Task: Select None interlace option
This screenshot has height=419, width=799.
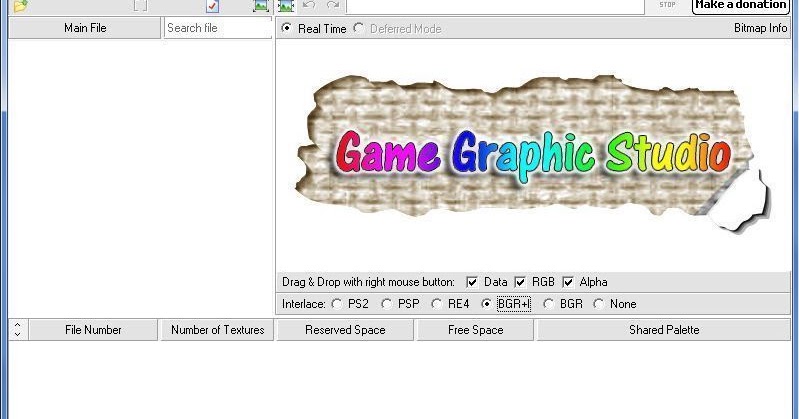Action: click(598, 304)
